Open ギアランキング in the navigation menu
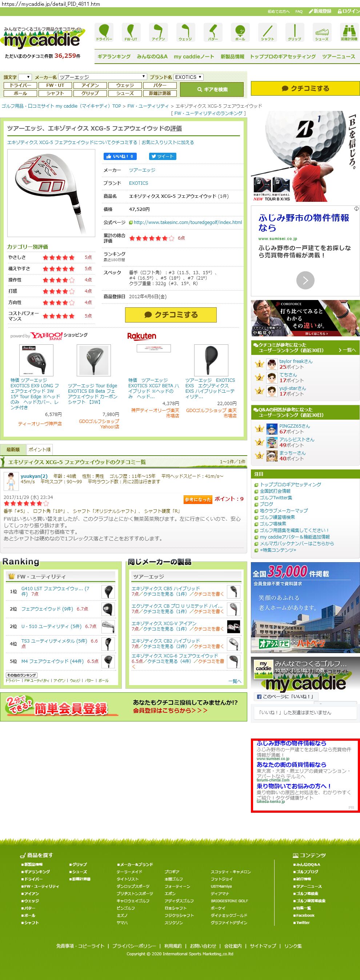360x980 pixels. coord(114,57)
